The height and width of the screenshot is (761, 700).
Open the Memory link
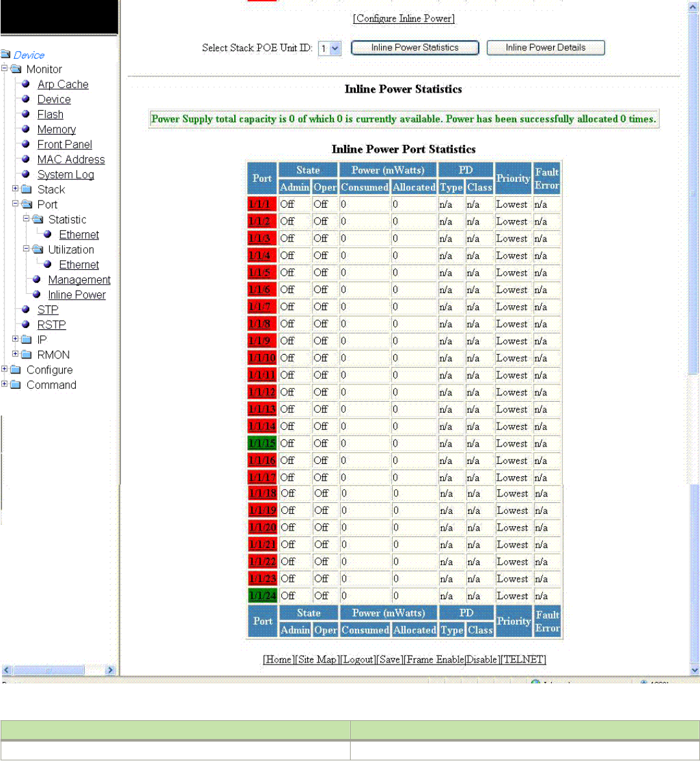pos(57,129)
